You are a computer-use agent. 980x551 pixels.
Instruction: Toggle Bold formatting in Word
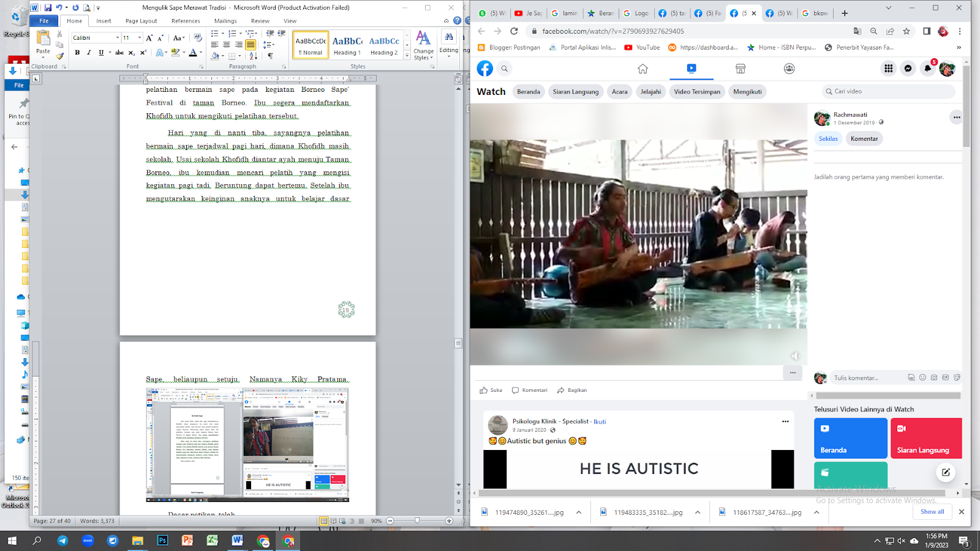point(78,53)
